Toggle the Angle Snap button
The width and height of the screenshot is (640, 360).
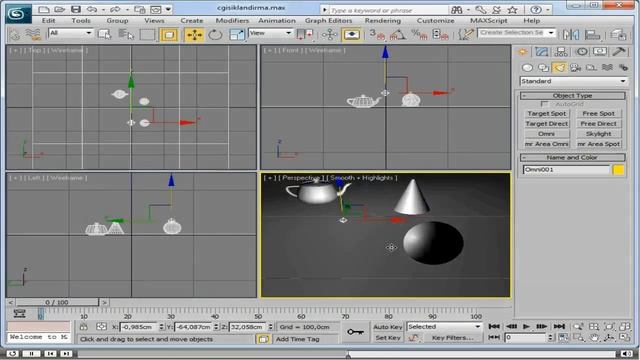click(398, 34)
